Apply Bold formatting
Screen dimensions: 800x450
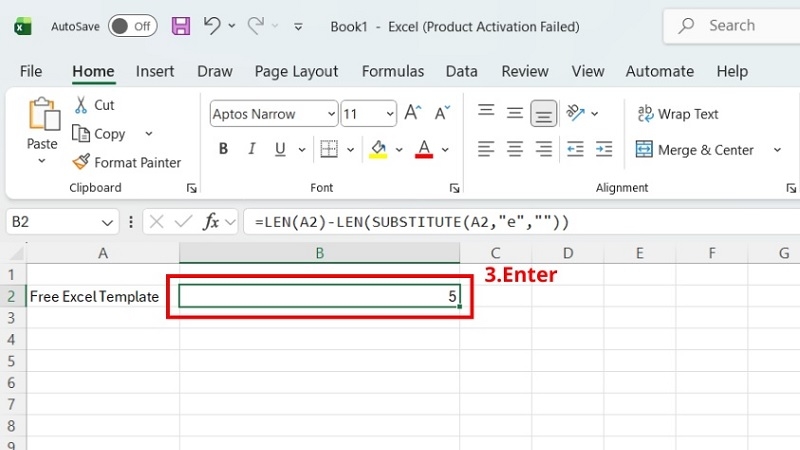point(223,149)
